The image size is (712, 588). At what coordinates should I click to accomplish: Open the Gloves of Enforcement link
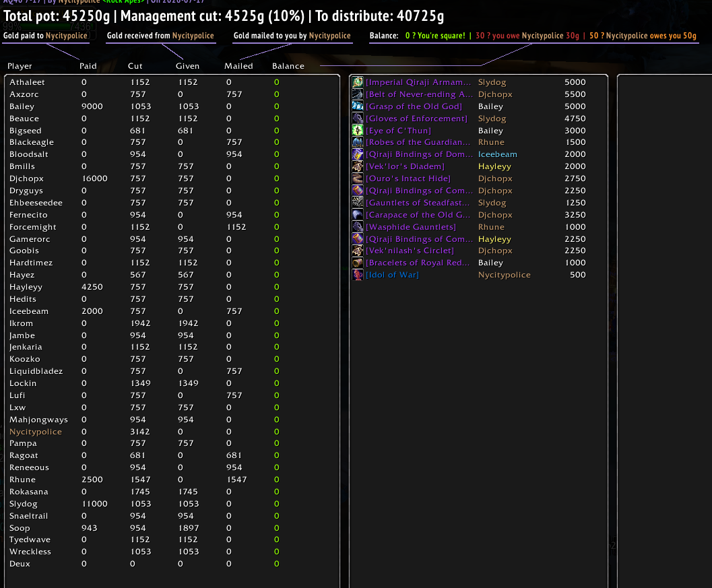(x=416, y=119)
